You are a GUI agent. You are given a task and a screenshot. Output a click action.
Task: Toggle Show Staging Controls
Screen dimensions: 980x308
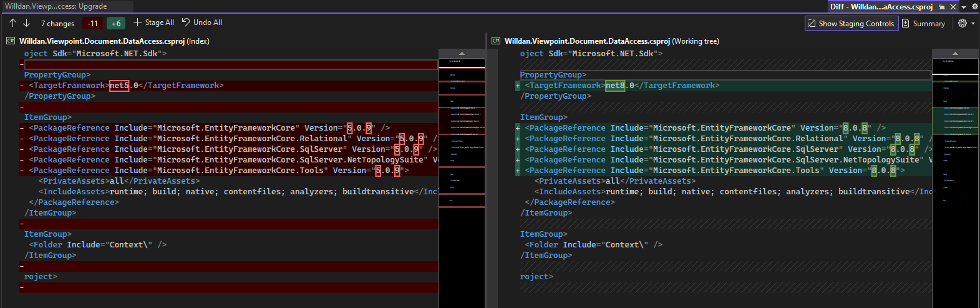point(851,23)
